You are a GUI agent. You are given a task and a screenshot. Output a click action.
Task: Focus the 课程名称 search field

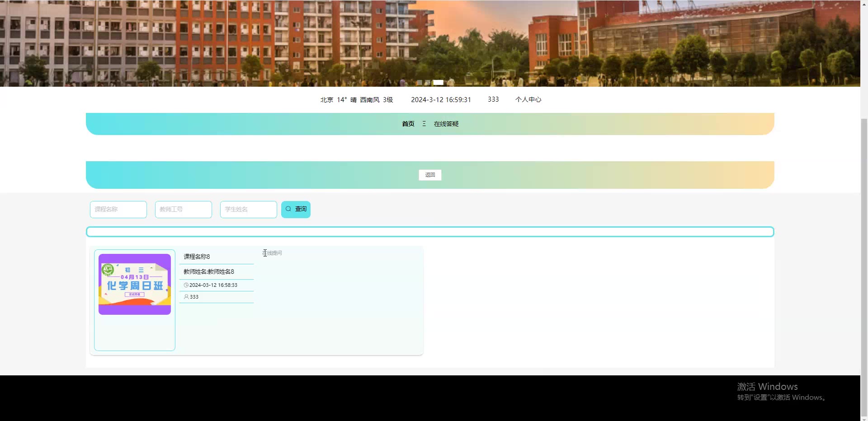pos(118,210)
